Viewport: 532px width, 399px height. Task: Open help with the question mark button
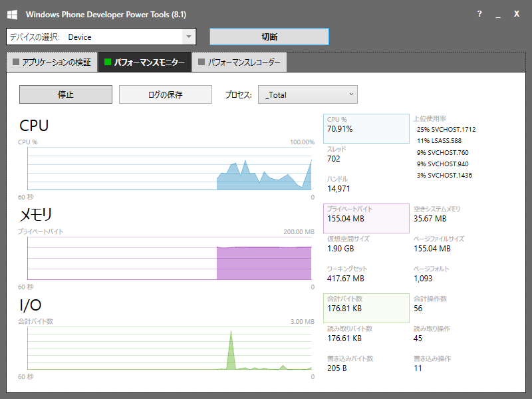pos(479,14)
